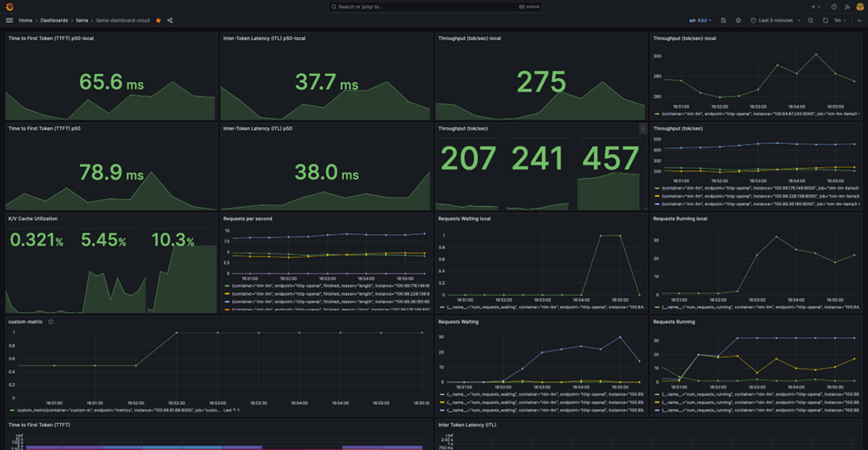Image resolution: width=868 pixels, height=450 pixels.
Task: Star the llama-dashboard-cloud dashboard
Action: point(158,20)
